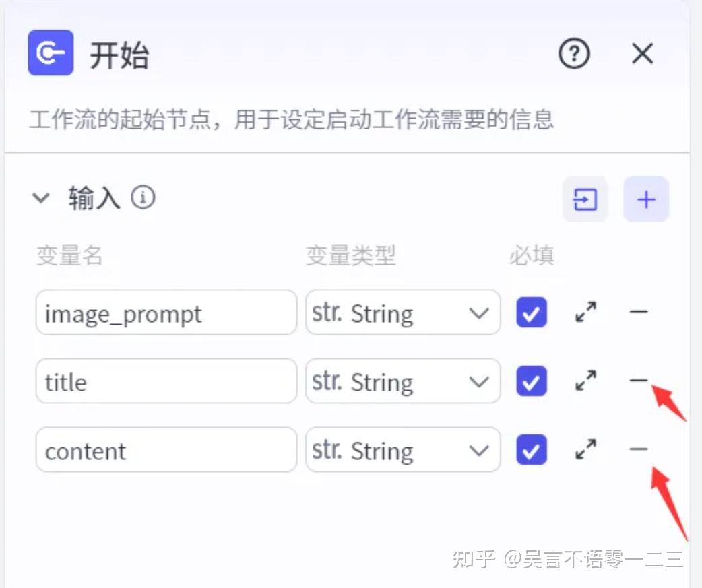Toggle the required checkbox for title
The width and height of the screenshot is (702, 588).
(x=532, y=381)
